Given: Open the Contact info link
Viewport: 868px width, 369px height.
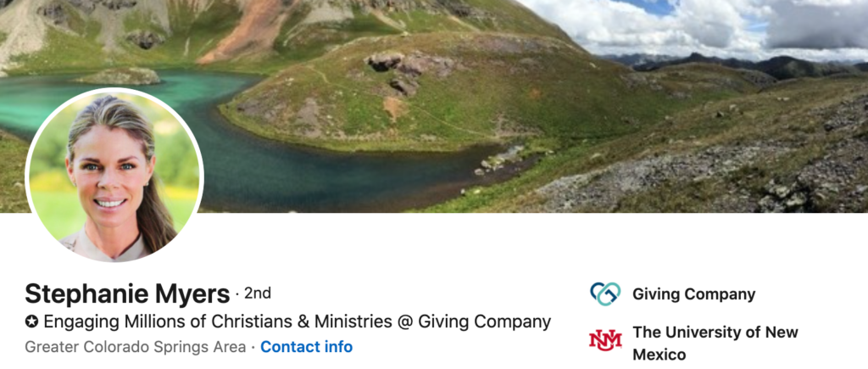Looking at the screenshot, I should point(306,347).
